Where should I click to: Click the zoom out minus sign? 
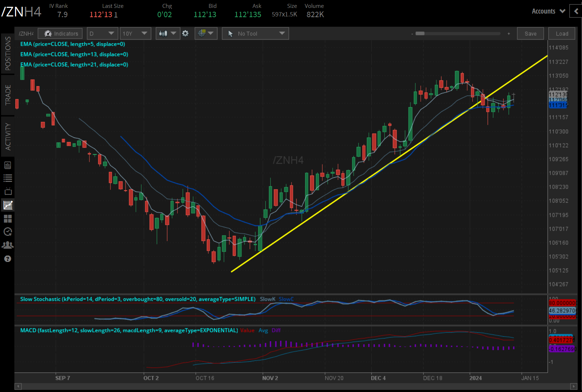[x=412, y=34]
